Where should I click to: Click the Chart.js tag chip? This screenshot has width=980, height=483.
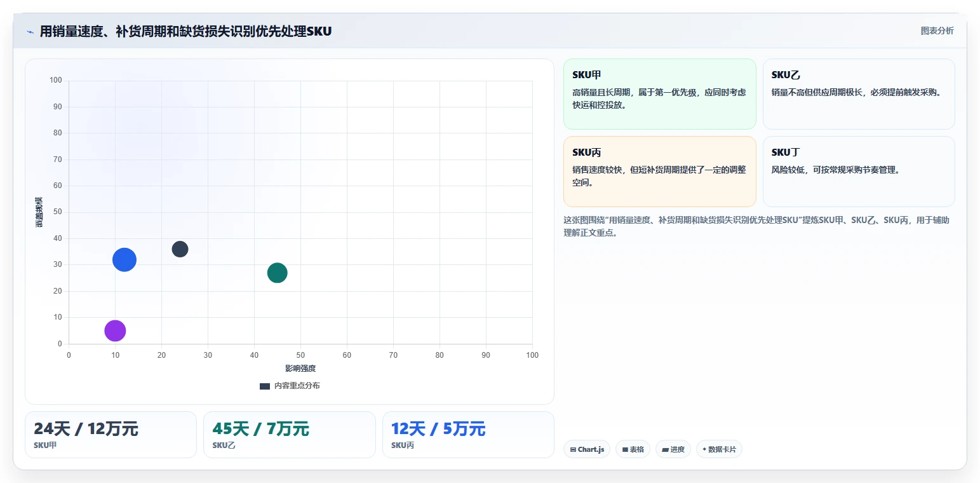(587, 449)
